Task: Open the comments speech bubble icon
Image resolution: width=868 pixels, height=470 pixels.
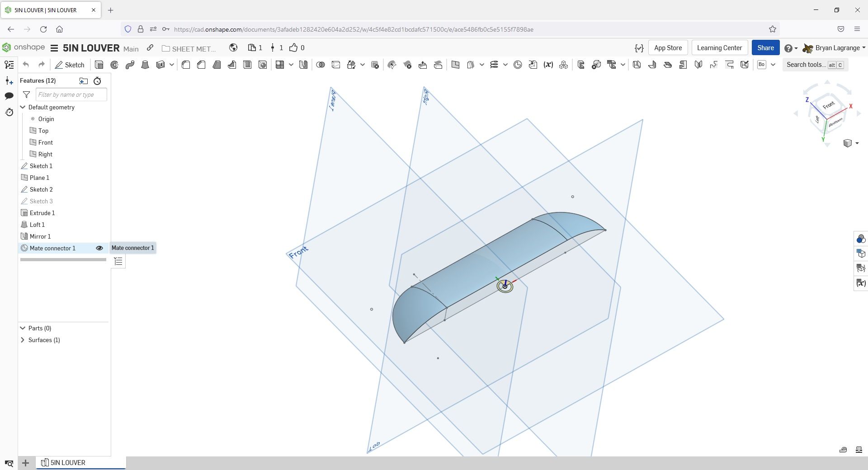Action: [9, 96]
